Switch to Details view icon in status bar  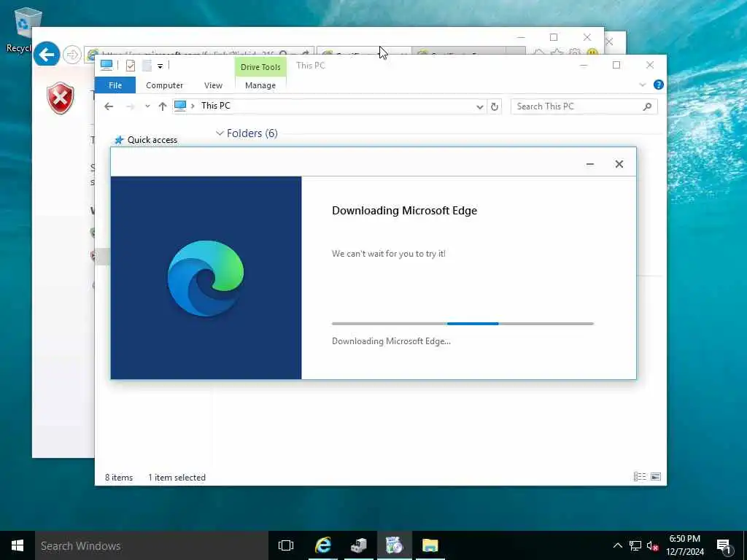(640, 477)
